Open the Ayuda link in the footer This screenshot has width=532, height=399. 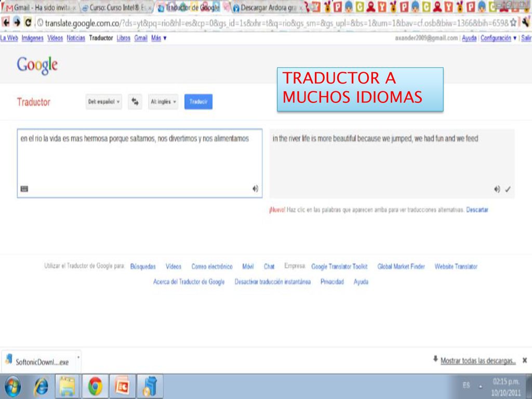coord(361,282)
